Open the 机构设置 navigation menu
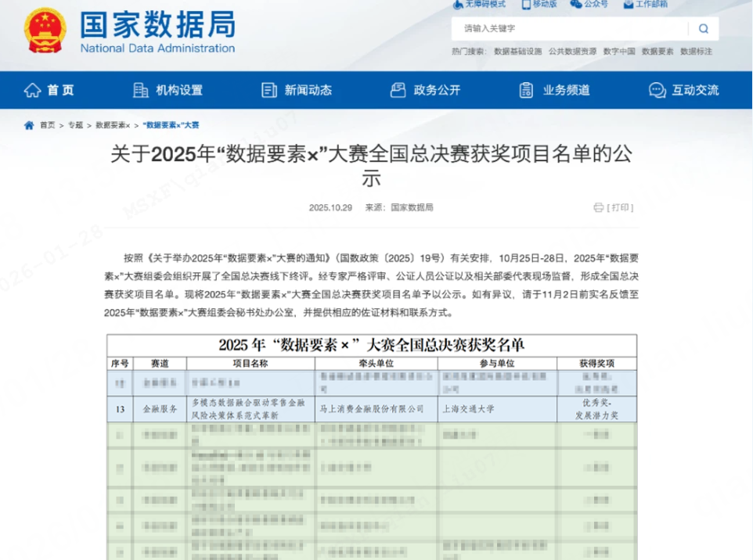 (x=168, y=90)
